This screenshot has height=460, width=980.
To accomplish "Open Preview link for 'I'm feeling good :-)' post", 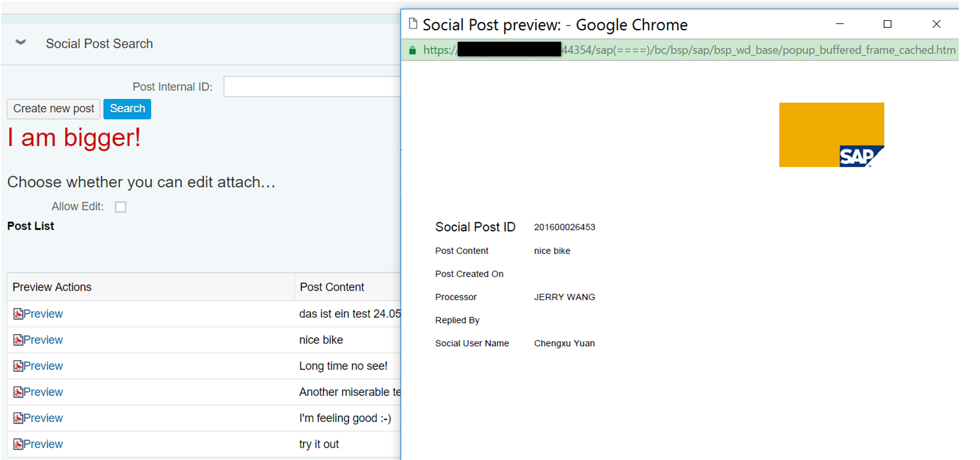I will coord(43,418).
